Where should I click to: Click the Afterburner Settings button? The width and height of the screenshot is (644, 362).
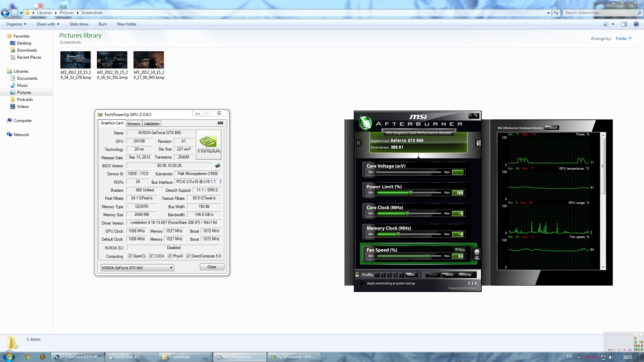point(465,275)
